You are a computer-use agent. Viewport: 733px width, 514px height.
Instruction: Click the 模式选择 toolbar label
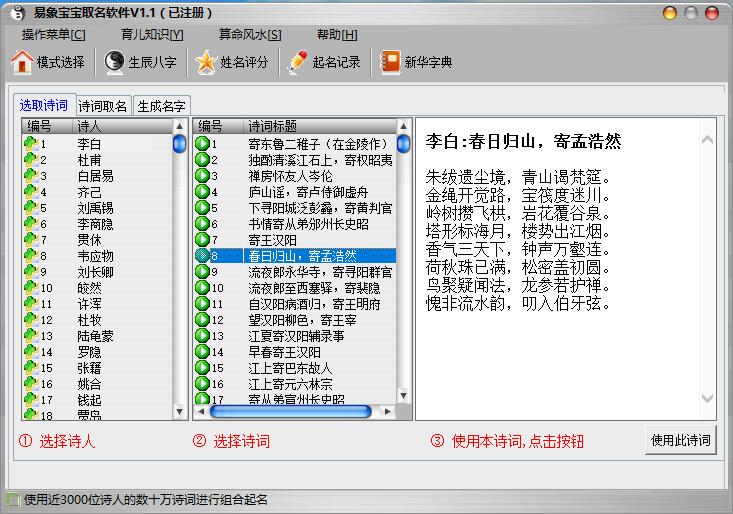pos(61,62)
